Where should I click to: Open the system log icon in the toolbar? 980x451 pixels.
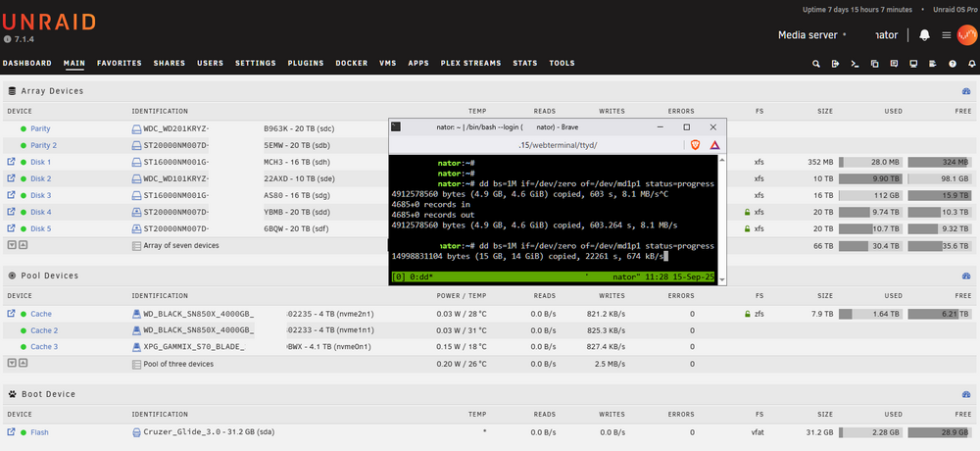[x=933, y=64]
